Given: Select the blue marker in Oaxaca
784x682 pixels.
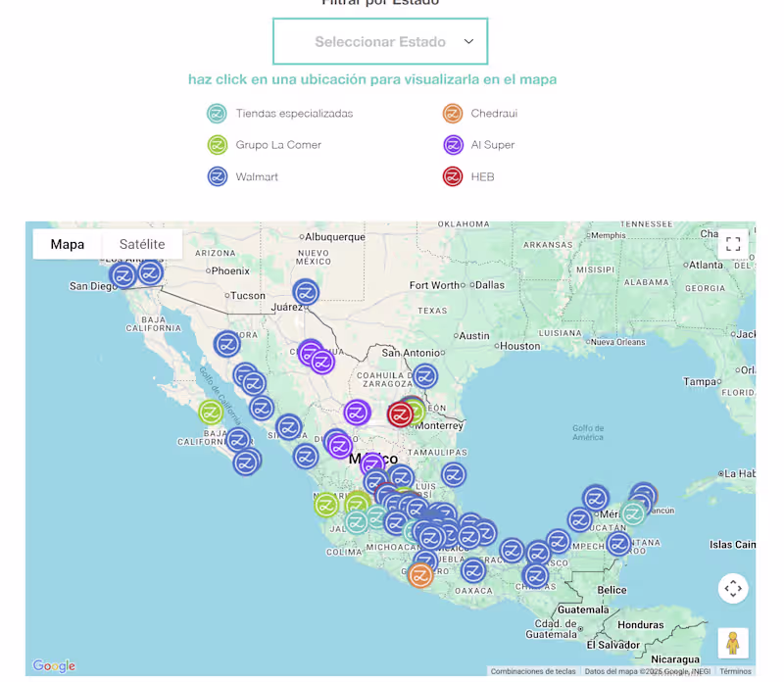Looking at the screenshot, I should click(472, 570).
